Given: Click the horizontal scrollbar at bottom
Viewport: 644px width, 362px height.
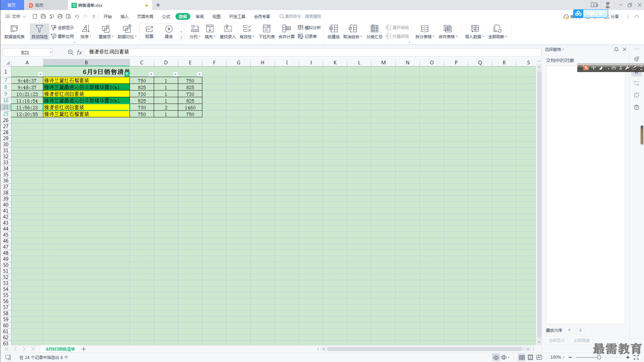Looking at the screenshot, I should pyautogui.click(x=425, y=349).
